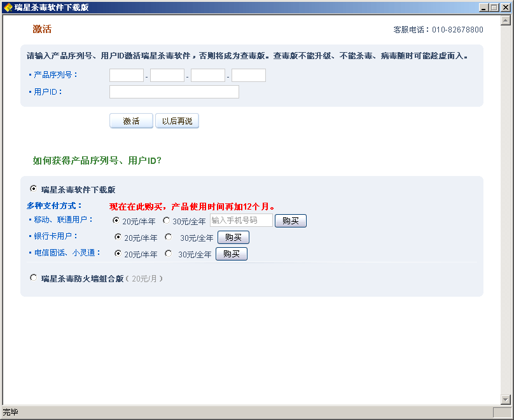Click 购买 for 电信固话、小灵通
The height and width of the screenshot is (420, 514).
pyautogui.click(x=232, y=254)
